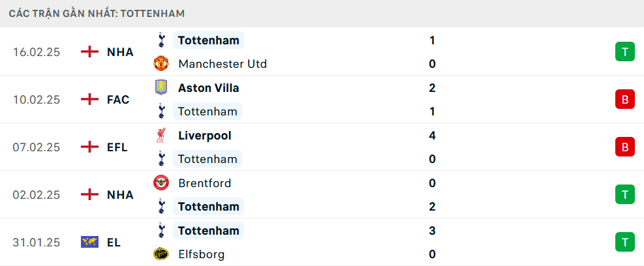This screenshot has height=266, width=644.
Task: Open the Aston Villa team name
Action: pos(209,88)
